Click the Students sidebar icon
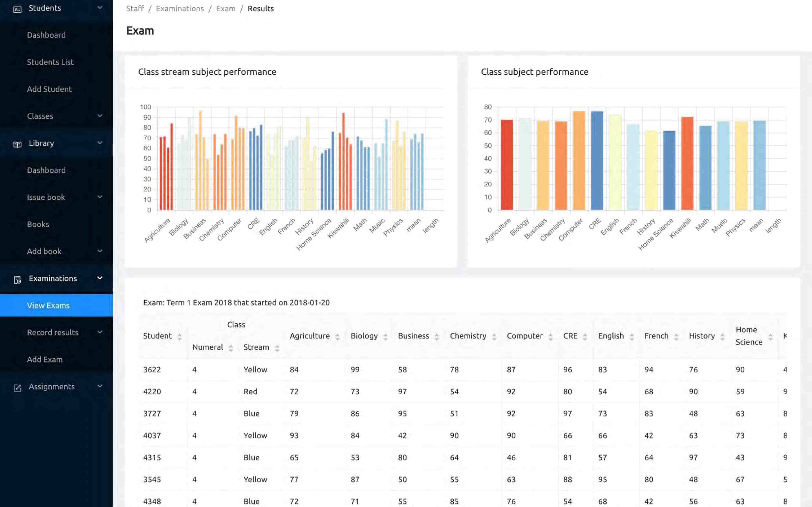Screen dimensions: 812x507 pyautogui.click(x=17, y=8)
